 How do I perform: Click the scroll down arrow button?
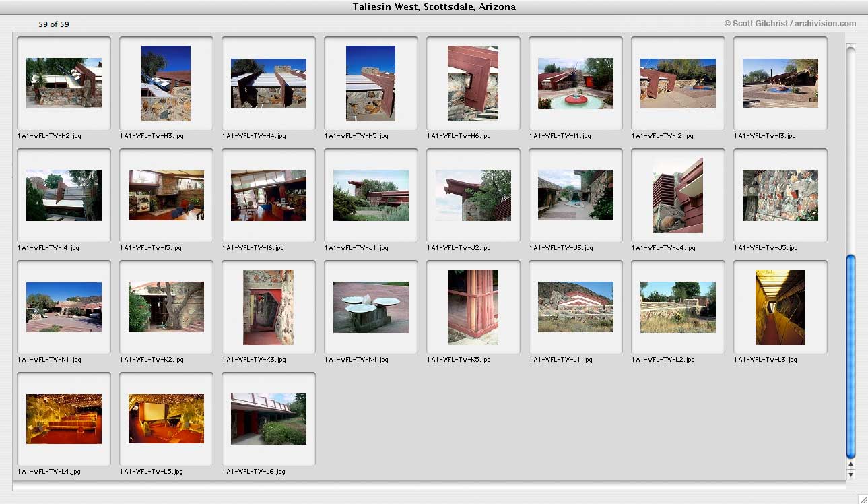(850, 474)
